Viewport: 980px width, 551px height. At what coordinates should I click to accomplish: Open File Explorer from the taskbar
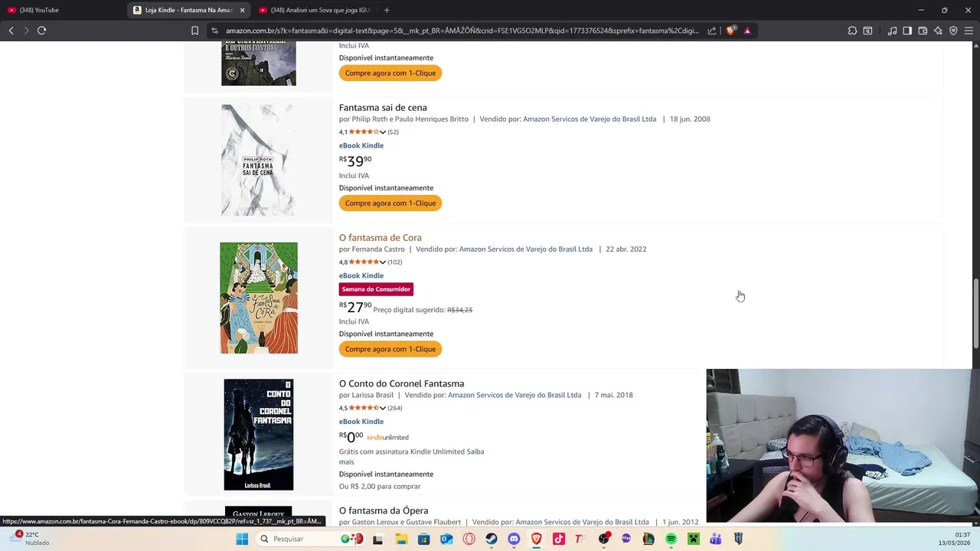(401, 539)
